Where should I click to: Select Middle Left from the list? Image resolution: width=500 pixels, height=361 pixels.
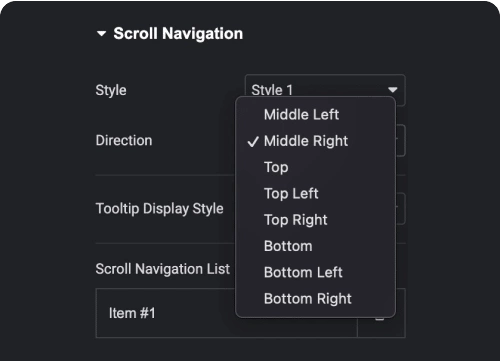tap(301, 115)
